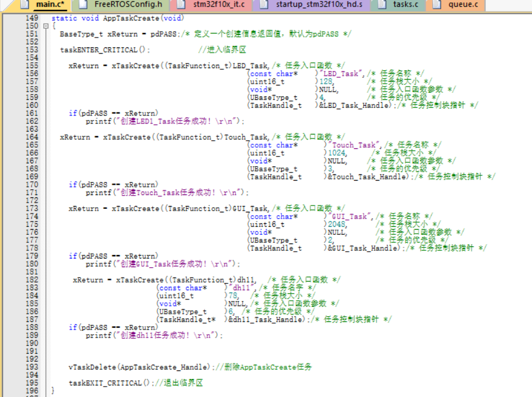The height and width of the screenshot is (397, 532).
Task: Click the file icon on tasks.c tab
Action: tap(382, 5)
